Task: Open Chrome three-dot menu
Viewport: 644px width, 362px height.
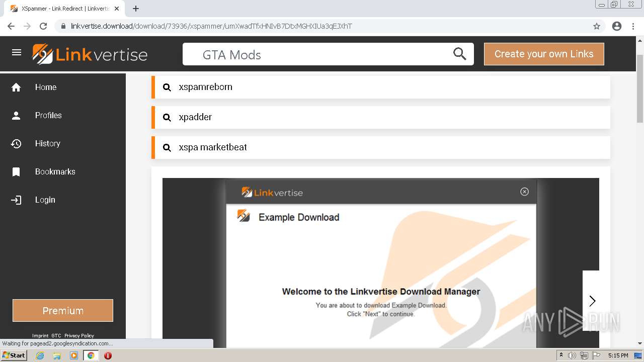Action: click(x=633, y=26)
